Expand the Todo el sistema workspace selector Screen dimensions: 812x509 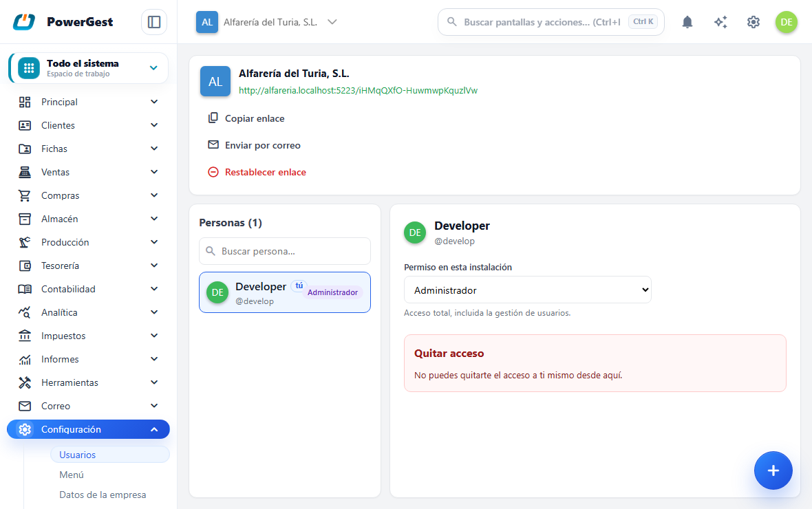89,68
